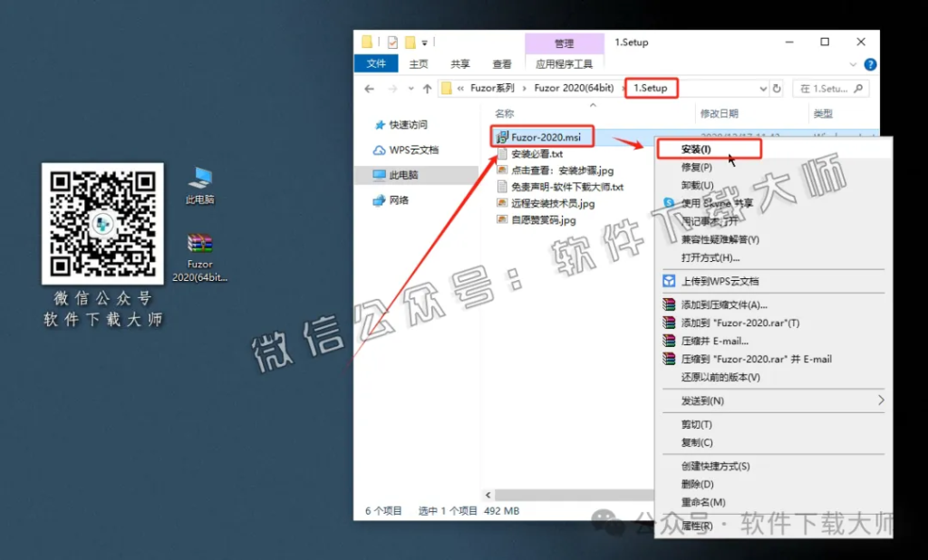Click the search 1.Setup box

point(831,89)
